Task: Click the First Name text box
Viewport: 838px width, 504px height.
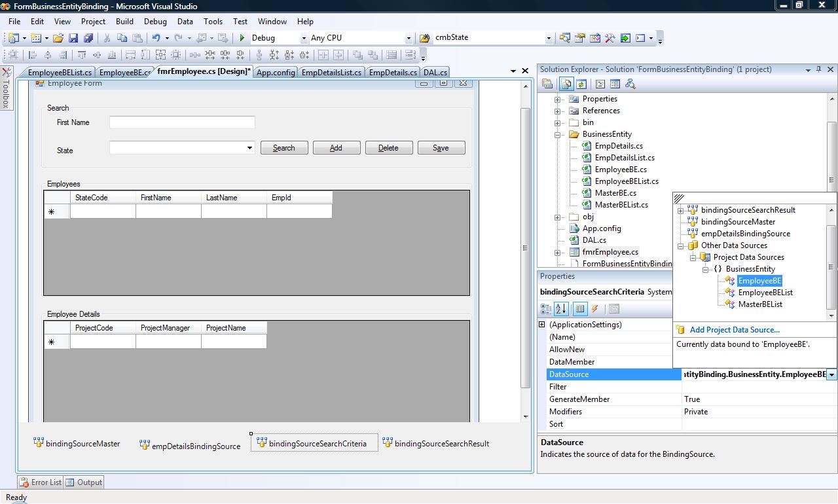Action: (182, 122)
